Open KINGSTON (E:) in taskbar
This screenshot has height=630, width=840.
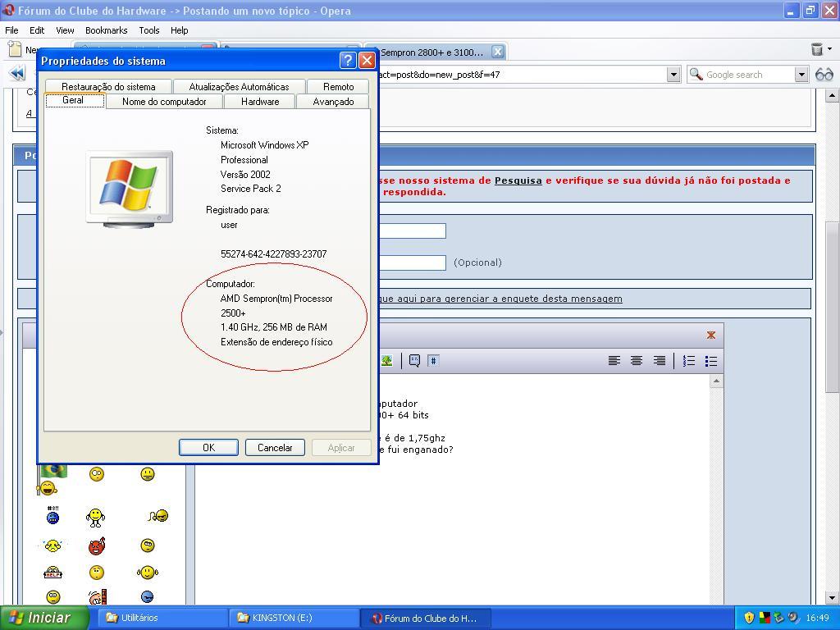[293, 618]
